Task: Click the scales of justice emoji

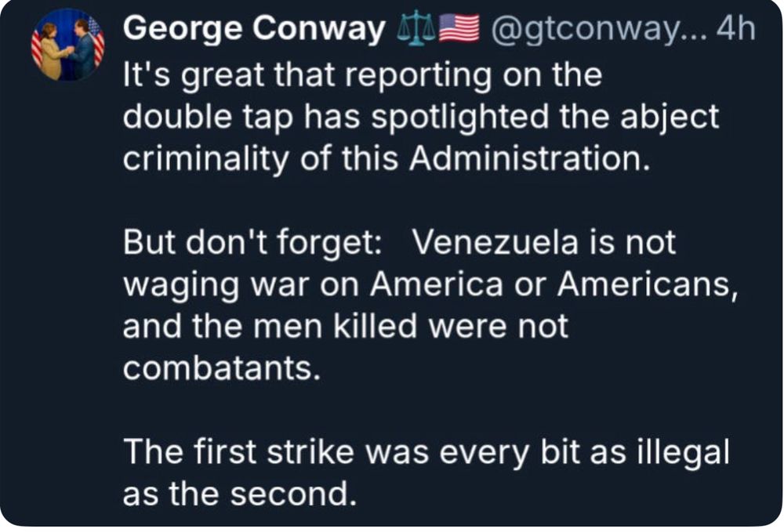Action: click(x=416, y=29)
